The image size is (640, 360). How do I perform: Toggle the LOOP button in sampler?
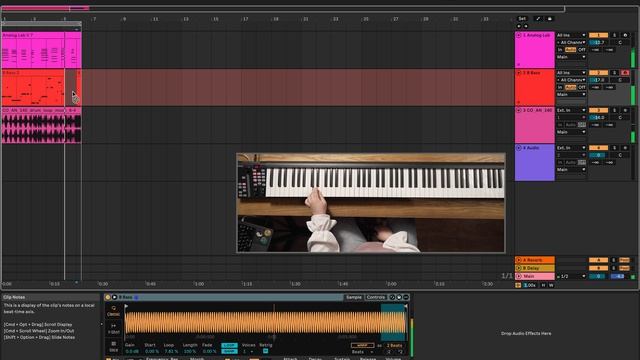[229, 345]
